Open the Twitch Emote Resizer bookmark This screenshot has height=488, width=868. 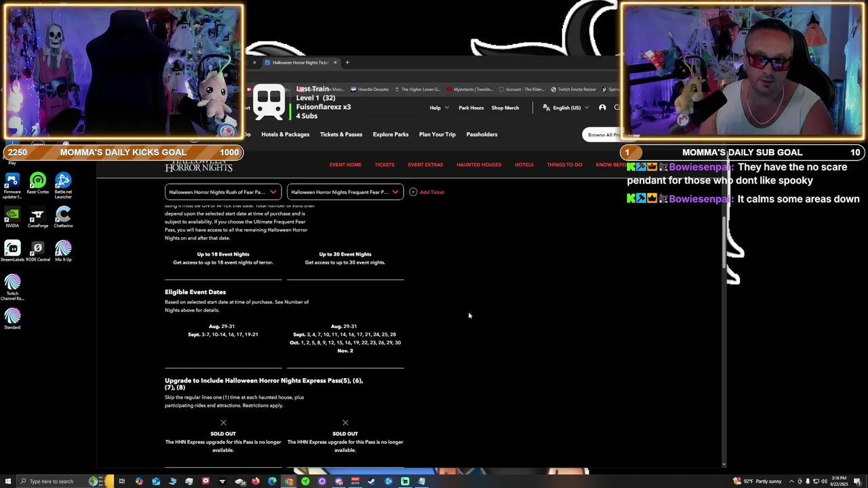[574, 89]
